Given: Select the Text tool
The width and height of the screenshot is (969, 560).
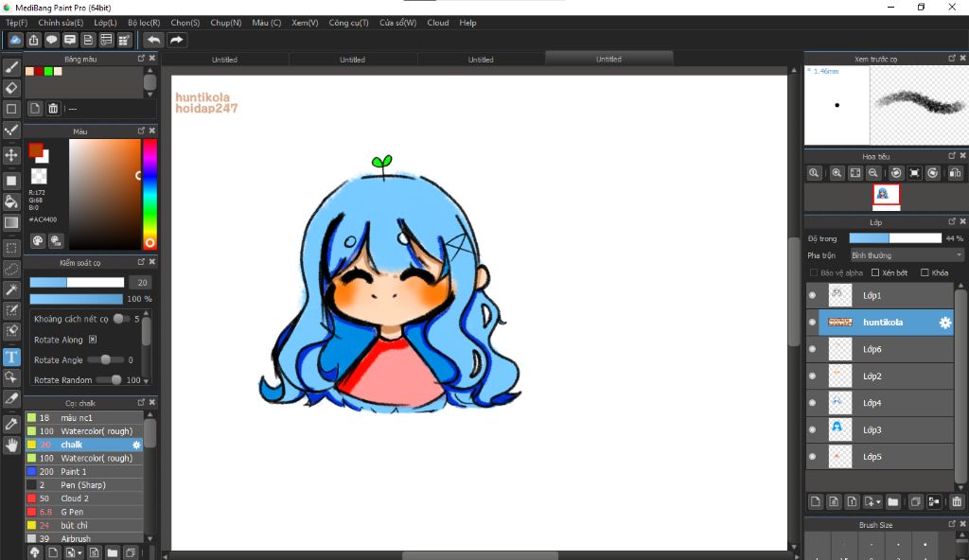Looking at the screenshot, I should tap(11, 357).
